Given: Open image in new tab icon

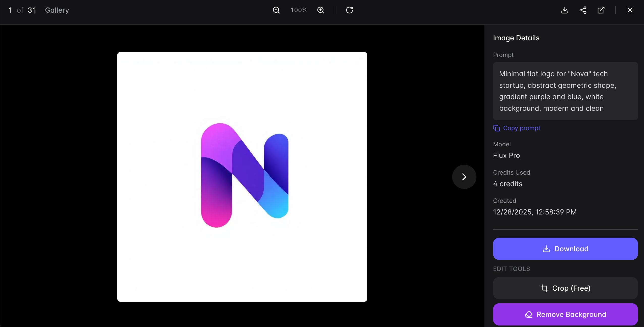Looking at the screenshot, I should [601, 10].
